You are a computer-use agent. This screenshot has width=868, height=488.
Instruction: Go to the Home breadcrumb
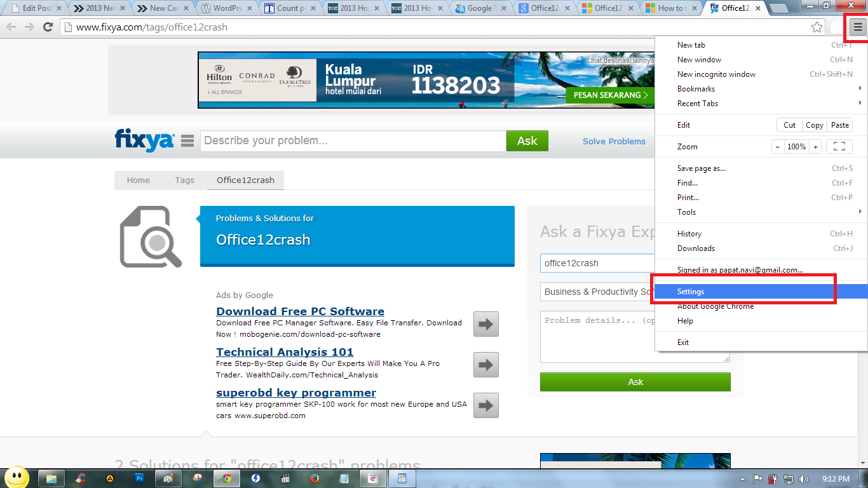pyautogui.click(x=138, y=180)
